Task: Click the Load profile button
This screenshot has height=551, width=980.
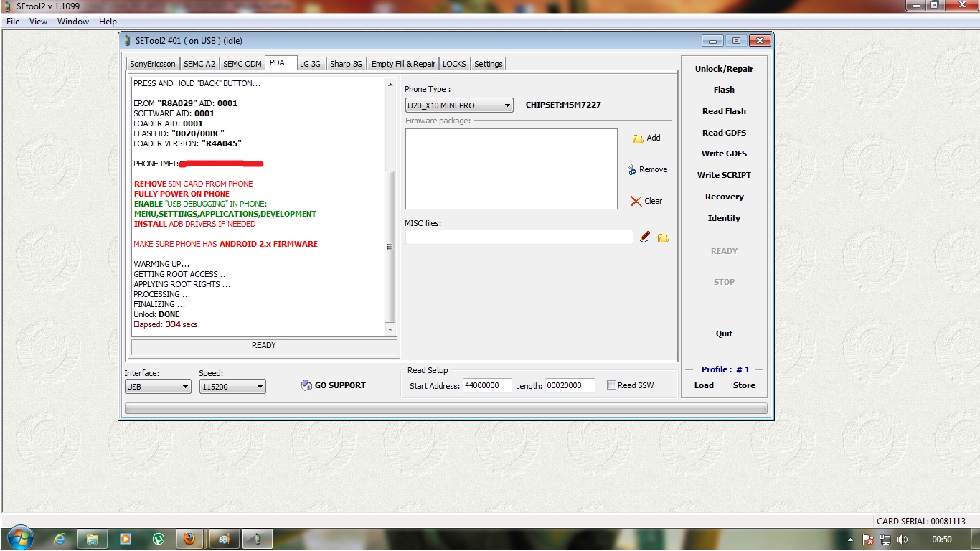Action: point(704,385)
